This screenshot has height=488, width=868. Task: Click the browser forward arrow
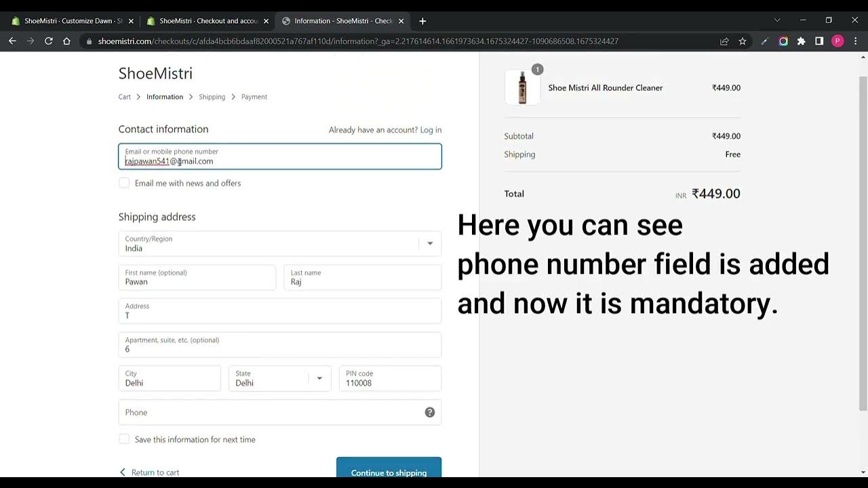pyautogui.click(x=31, y=41)
